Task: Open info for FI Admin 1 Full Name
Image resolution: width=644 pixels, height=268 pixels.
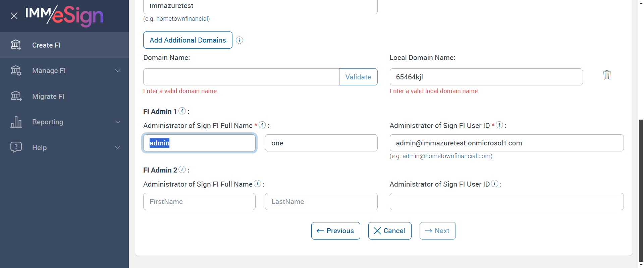Action: point(262,125)
